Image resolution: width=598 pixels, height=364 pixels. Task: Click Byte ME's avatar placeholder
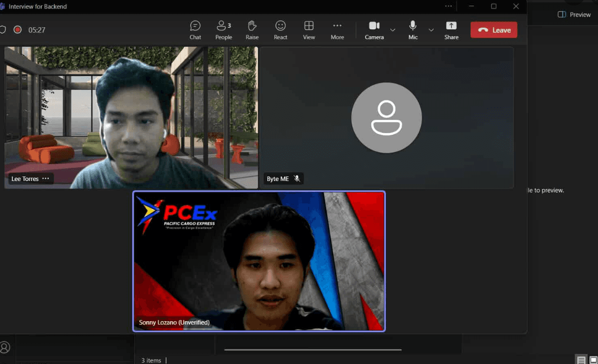tap(386, 118)
